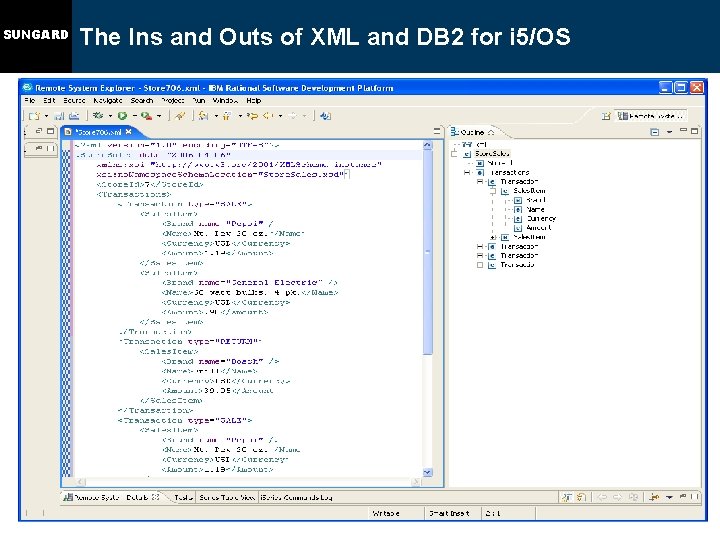Click the editor scroll-down arrow
Screen dimensions: 720x540
(x=428, y=472)
